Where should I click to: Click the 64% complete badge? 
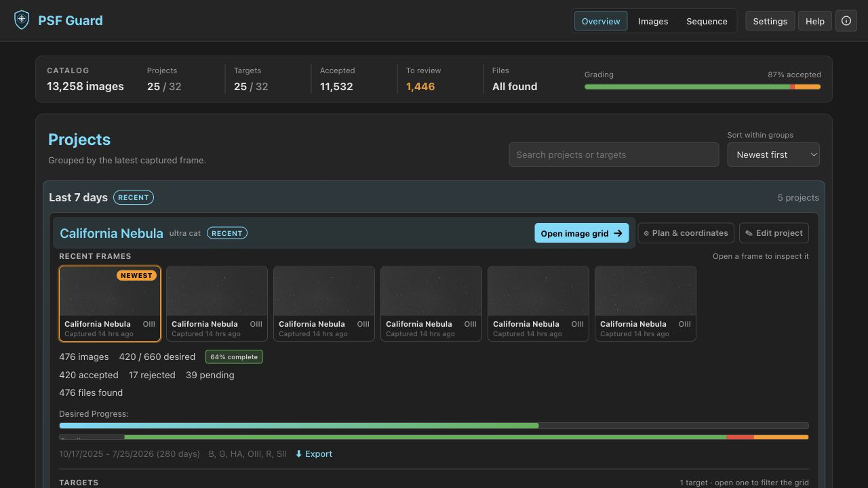tap(234, 357)
